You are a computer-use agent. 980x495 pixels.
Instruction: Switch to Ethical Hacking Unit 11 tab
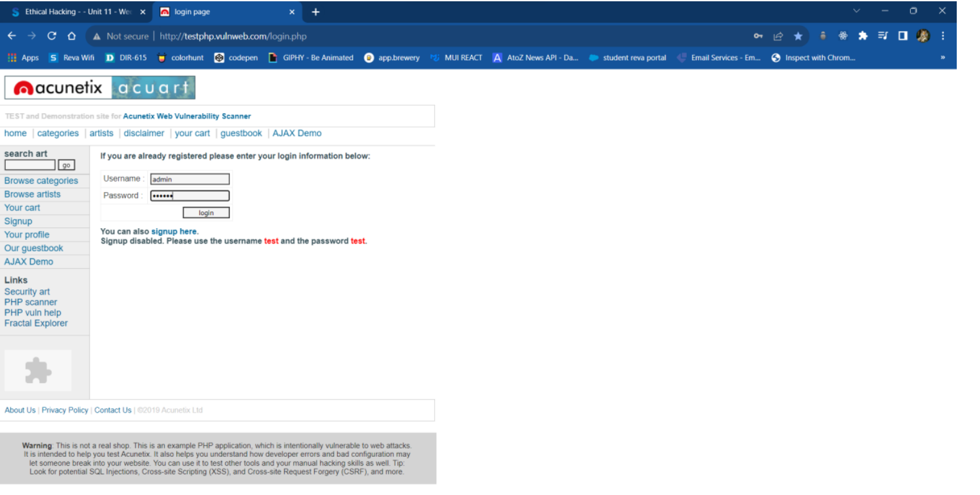pos(78,12)
